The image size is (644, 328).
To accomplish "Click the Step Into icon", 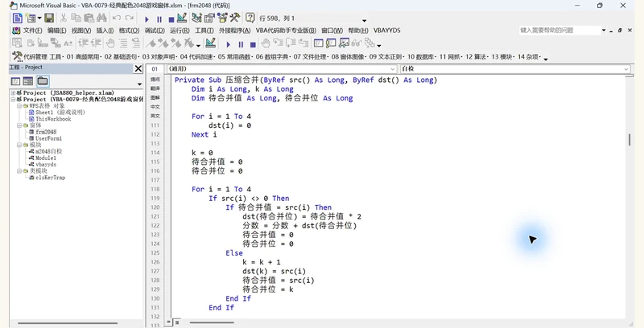I will click(278, 43).
